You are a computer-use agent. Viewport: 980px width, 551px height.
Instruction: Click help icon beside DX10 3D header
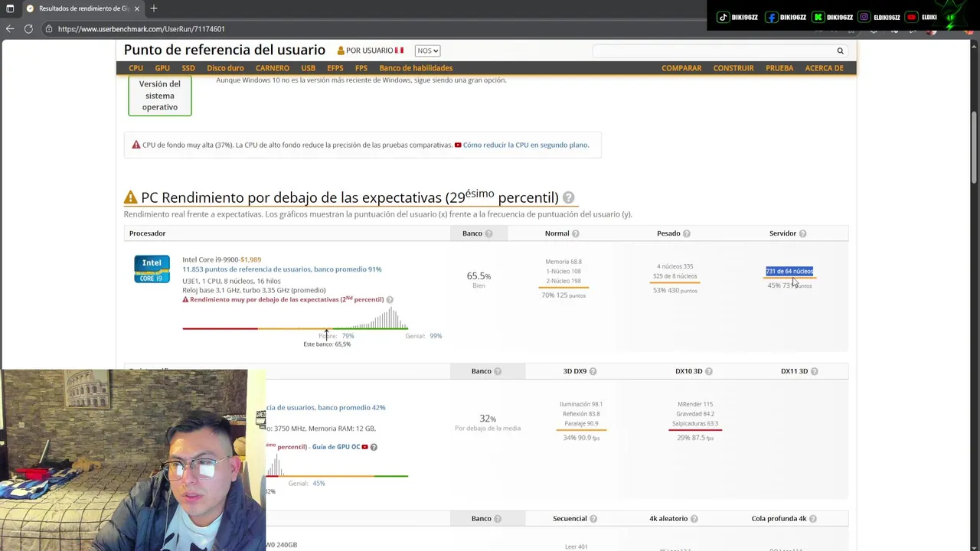pyautogui.click(x=708, y=371)
